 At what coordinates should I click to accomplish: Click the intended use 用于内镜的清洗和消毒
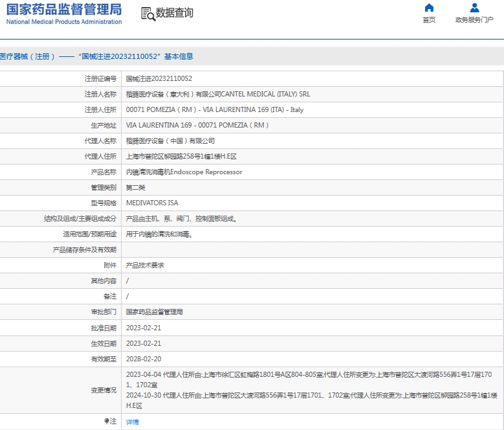[x=159, y=234]
